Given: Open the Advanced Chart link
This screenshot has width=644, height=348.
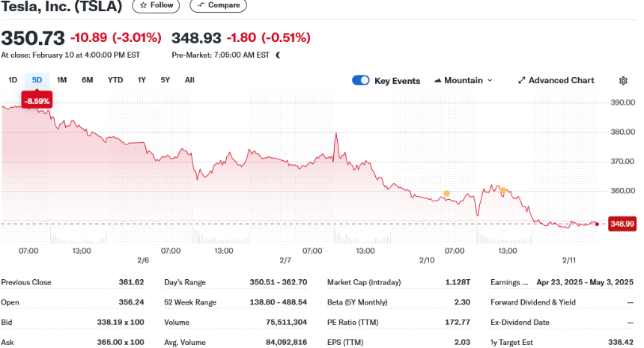Looking at the screenshot, I should point(556,80).
